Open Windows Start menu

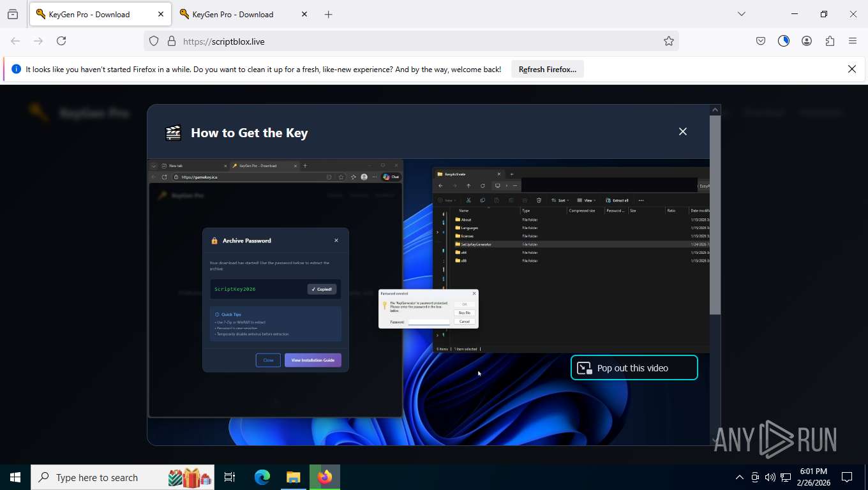15,477
